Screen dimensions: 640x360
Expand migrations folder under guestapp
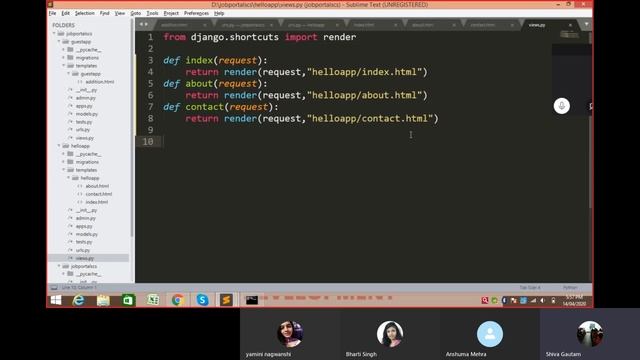(x=64, y=58)
